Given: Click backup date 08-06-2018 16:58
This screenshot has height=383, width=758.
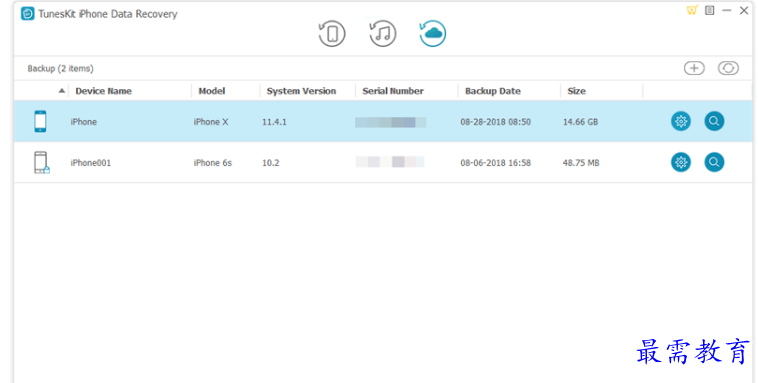Looking at the screenshot, I should 496,163.
